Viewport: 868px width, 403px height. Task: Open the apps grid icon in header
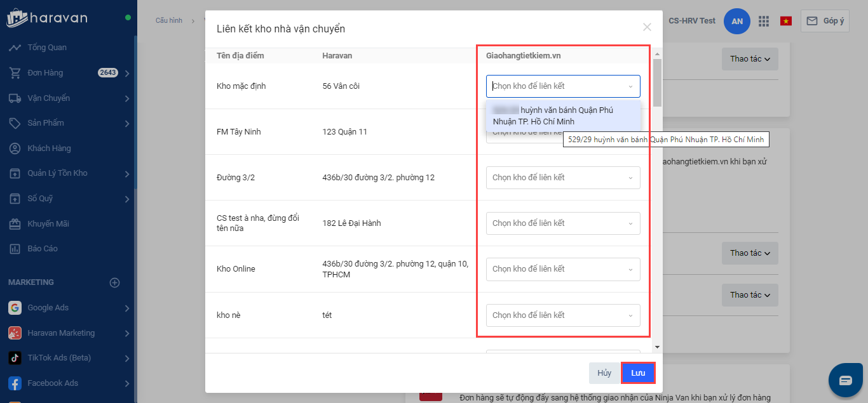(x=764, y=21)
